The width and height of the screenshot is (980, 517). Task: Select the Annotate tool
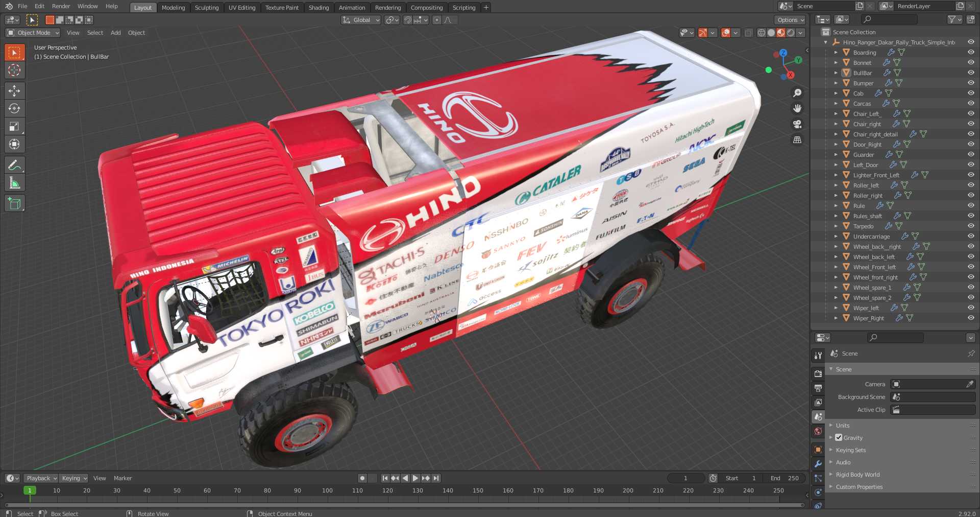(x=14, y=165)
